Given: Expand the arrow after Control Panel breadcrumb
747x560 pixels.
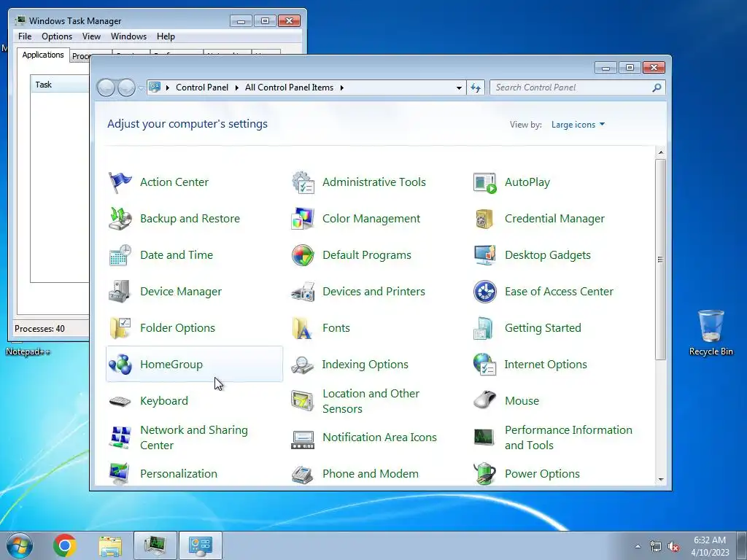Looking at the screenshot, I should point(237,87).
